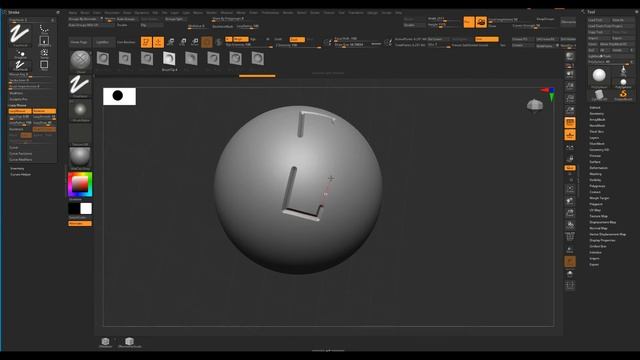Choose the Spray stroke type icon
640x360 pixels.
[44, 53]
